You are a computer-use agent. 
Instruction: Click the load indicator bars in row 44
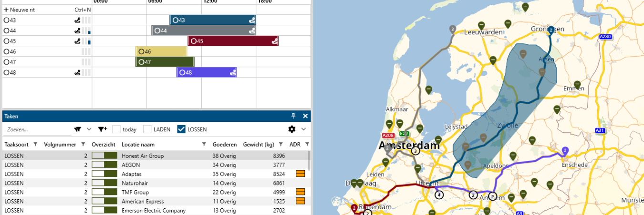(86, 31)
